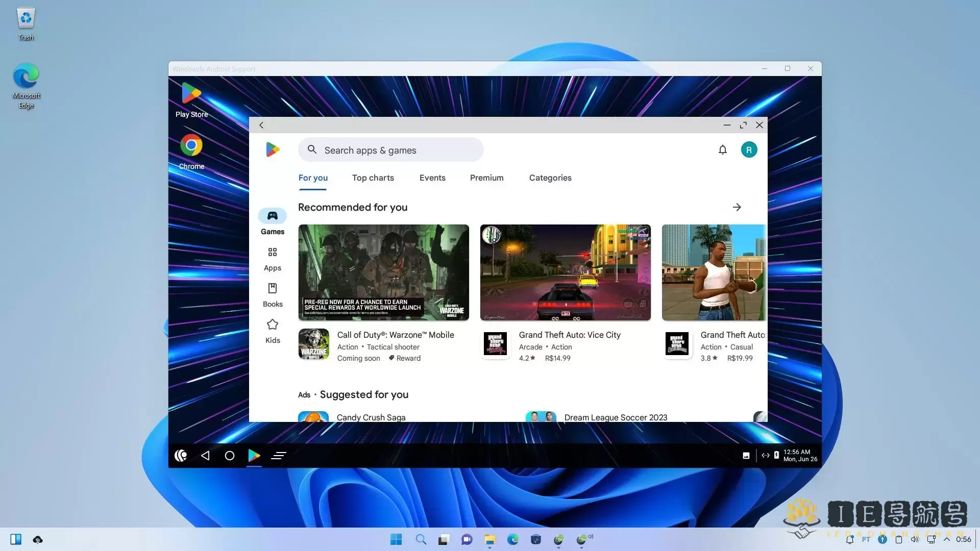Click the volume speaker in system tray
The image size is (980, 551).
pos(915,539)
